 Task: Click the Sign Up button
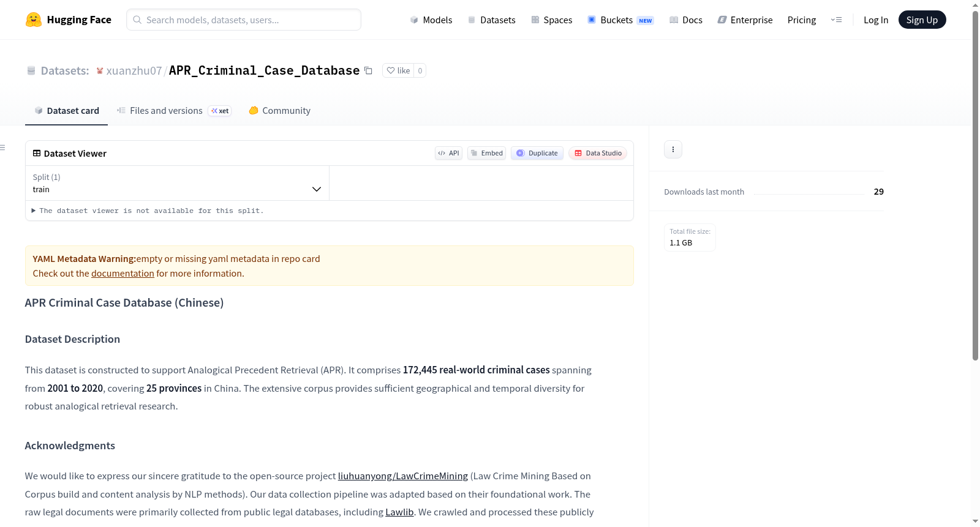922,20
